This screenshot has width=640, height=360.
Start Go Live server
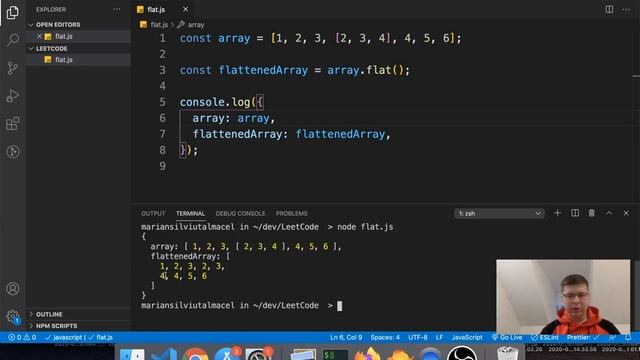click(507, 338)
